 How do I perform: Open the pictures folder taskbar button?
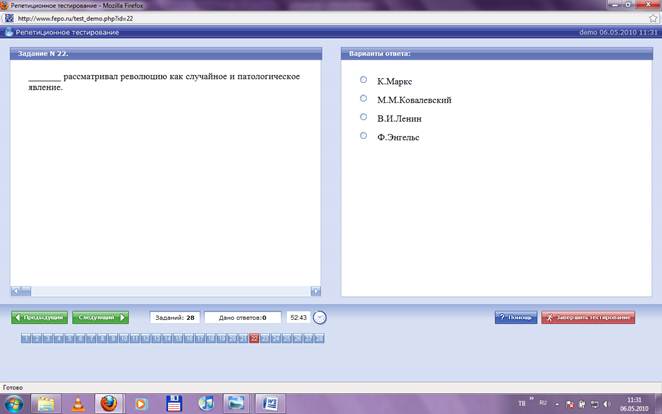coord(236,404)
